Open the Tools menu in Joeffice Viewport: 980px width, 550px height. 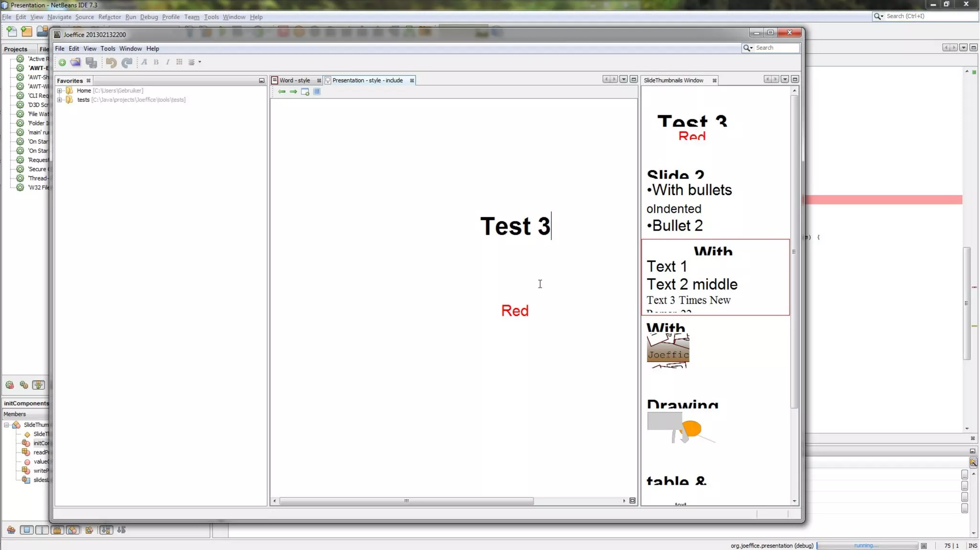coord(108,49)
